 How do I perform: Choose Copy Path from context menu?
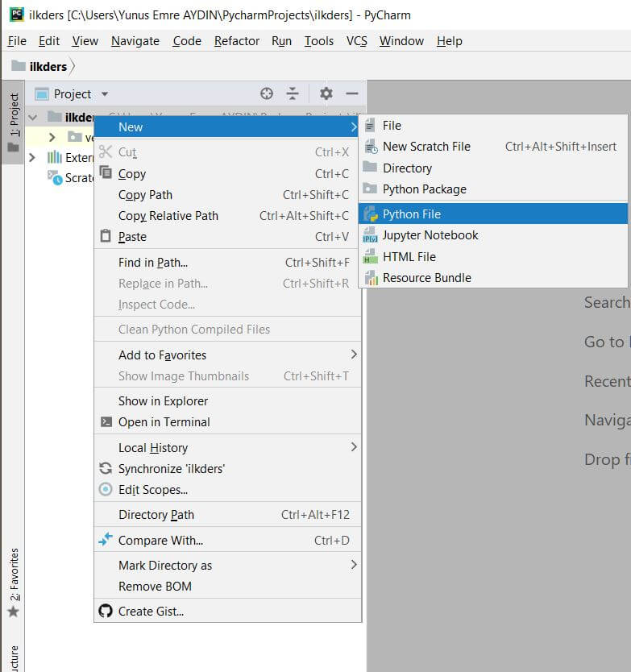click(x=227, y=194)
